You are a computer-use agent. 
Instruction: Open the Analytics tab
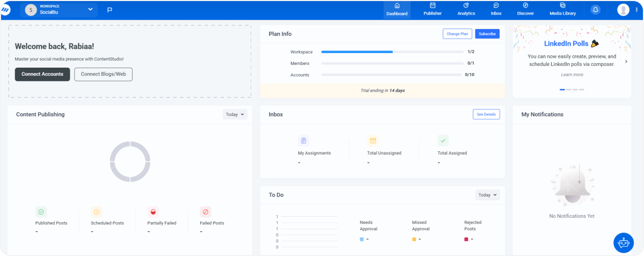(x=466, y=10)
